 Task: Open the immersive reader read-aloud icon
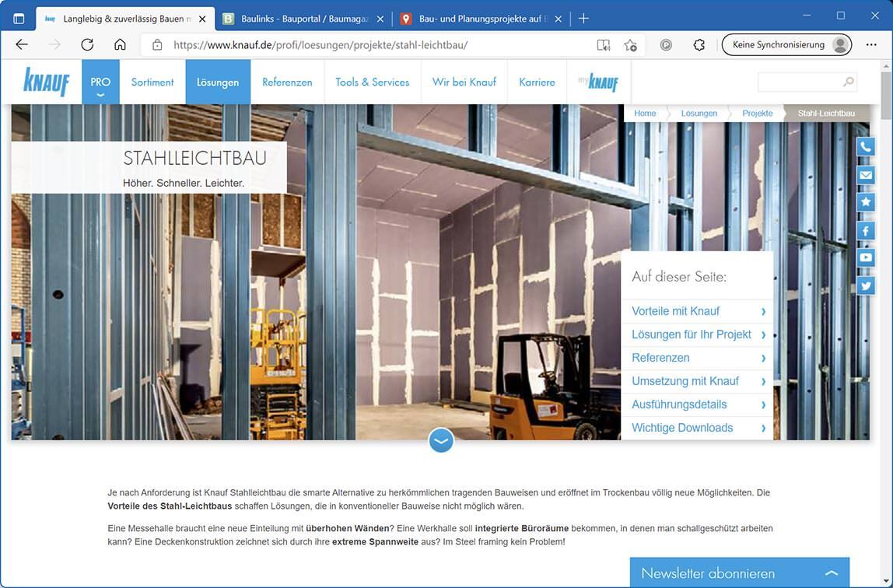point(603,45)
